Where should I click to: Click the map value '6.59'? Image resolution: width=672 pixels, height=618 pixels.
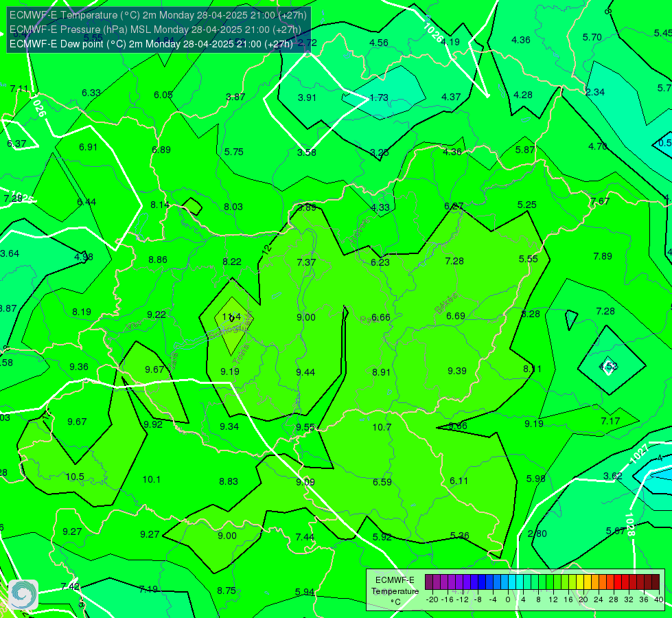click(x=382, y=482)
